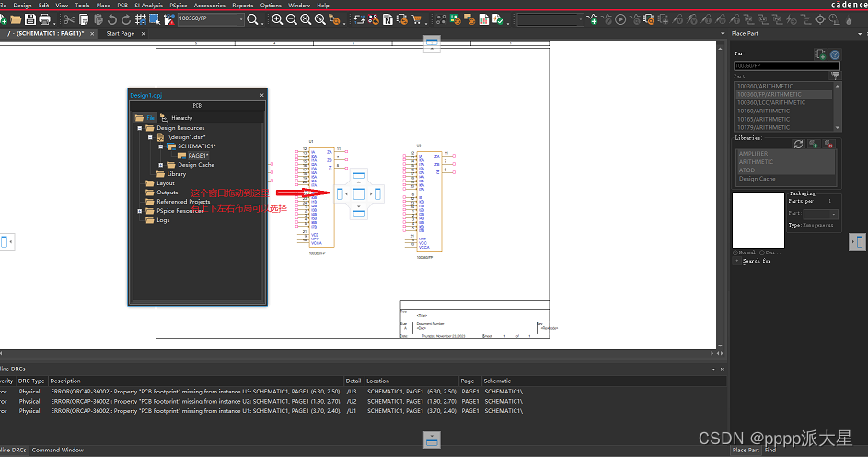
Task: Select the Convert radio button
Action: click(x=762, y=252)
